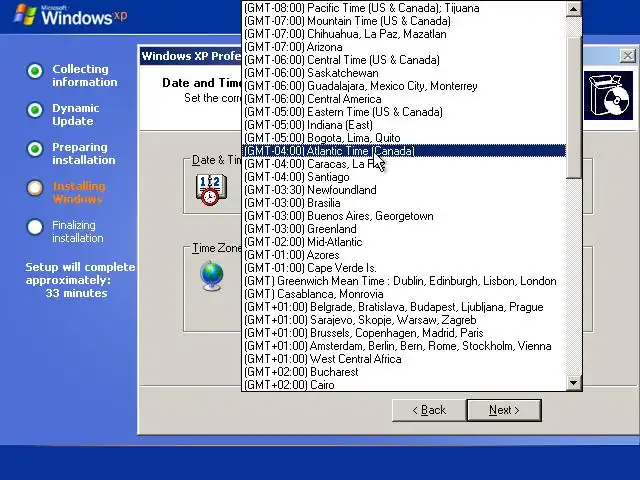This screenshot has height=480, width=640.
Task: Click the scroll down arrow of time zone list
Action: point(573,383)
